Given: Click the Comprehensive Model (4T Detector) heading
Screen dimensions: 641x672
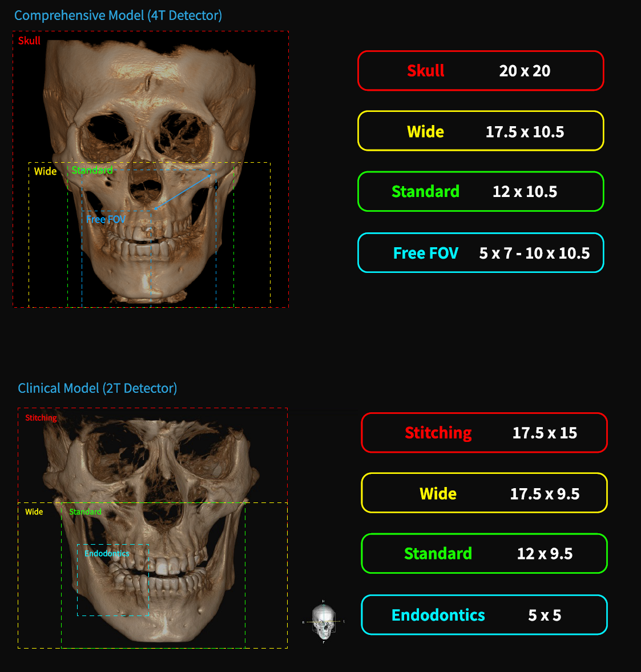Looking at the screenshot, I should coord(118,15).
